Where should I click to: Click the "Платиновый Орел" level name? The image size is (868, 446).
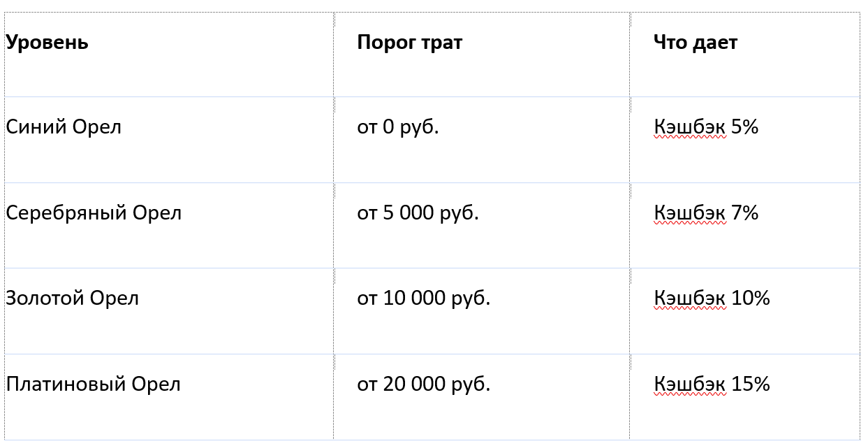[x=93, y=384]
